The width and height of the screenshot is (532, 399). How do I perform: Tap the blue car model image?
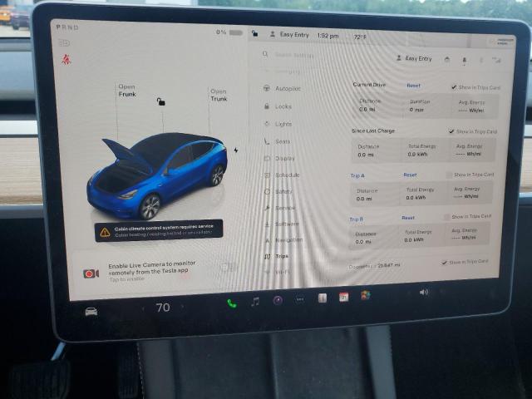(157, 175)
